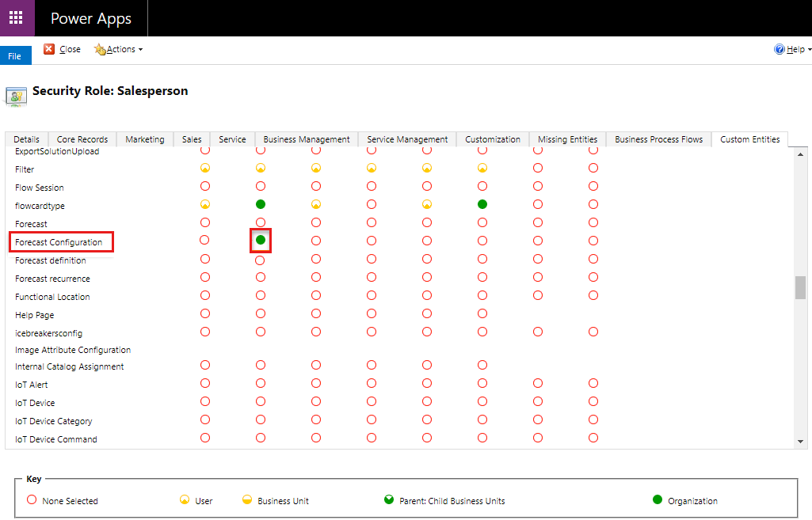Click the vertical scrollbar thumb
This screenshot has width=812, height=520.
(800, 287)
